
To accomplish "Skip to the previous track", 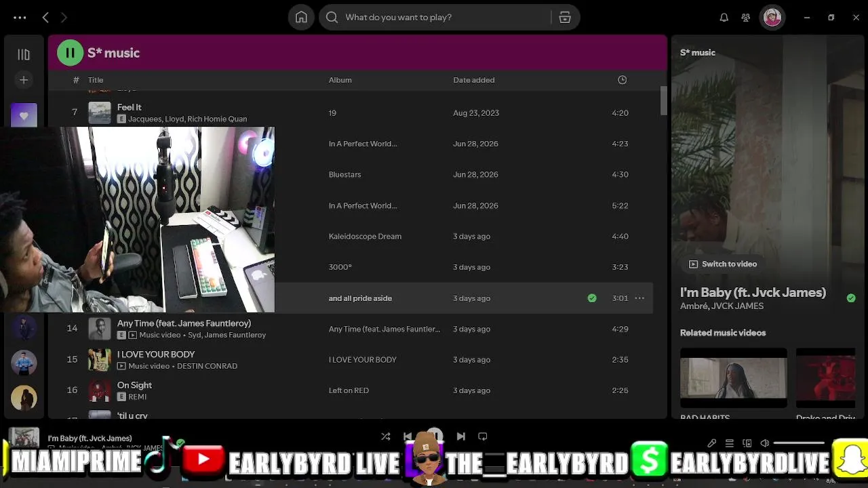I will [x=408, y=436].
